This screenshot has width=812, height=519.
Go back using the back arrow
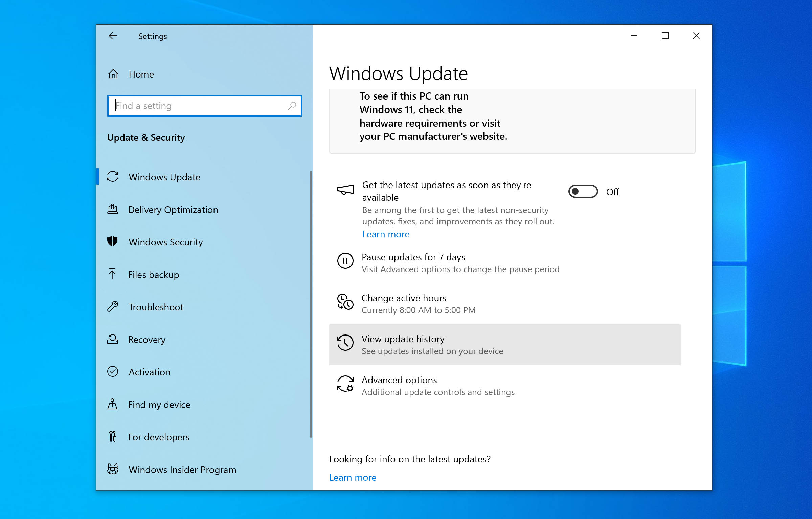pyautogui.click(x=113, y=36)
